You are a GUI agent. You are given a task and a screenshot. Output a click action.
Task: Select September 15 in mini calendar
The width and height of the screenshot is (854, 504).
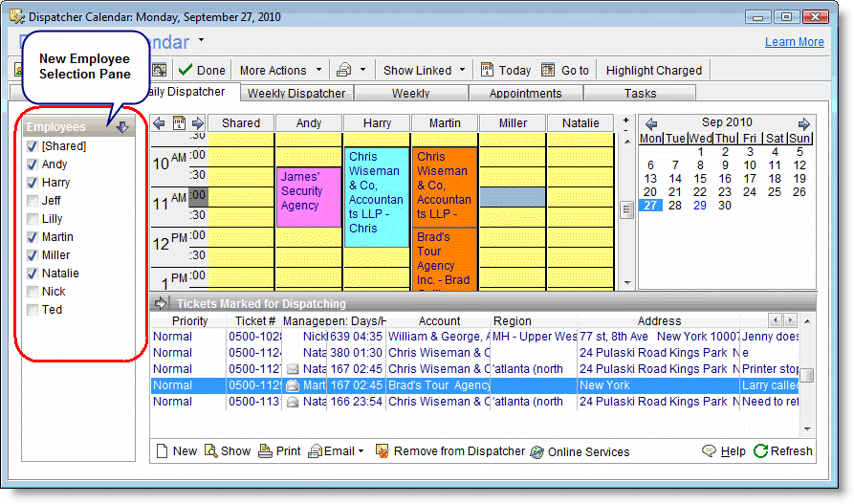point(700,179)
